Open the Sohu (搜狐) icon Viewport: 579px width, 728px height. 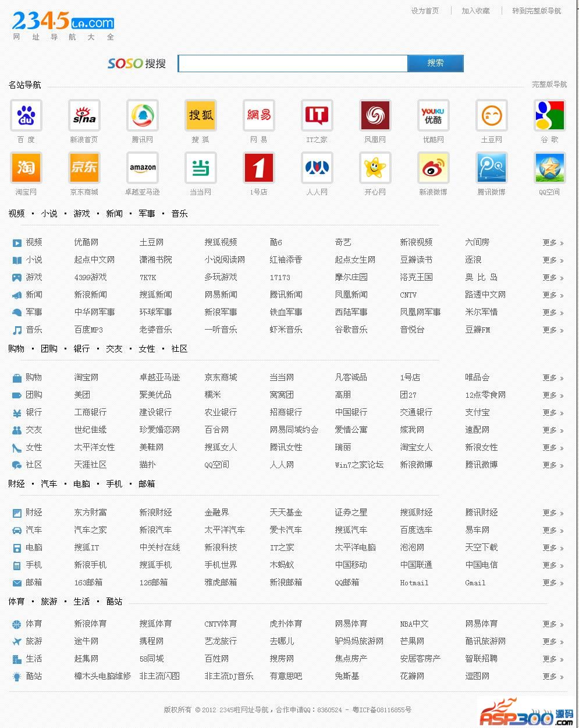click(201, 115)
